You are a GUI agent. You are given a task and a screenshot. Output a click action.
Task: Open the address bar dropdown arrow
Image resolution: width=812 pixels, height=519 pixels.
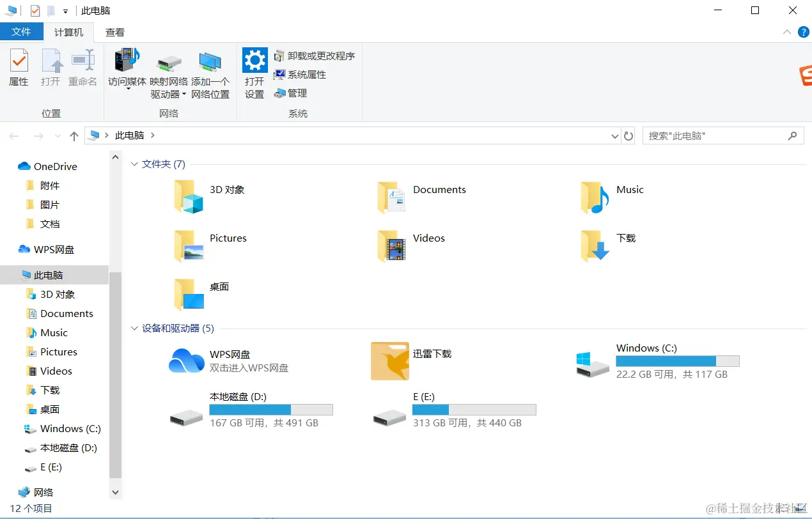[x=614, y=135]
